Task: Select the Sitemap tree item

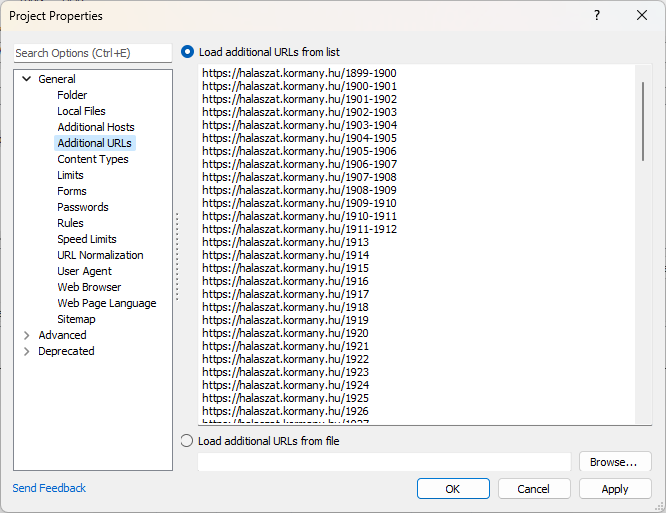Action: (x=76, y=319)
